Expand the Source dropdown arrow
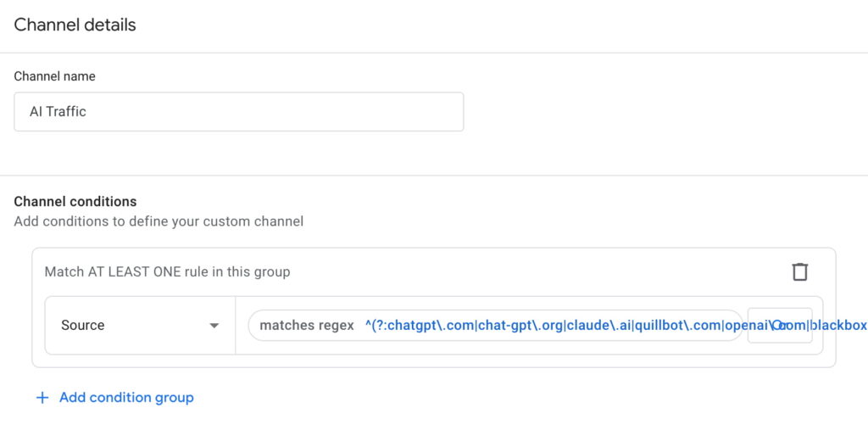The width and height of the screenshot is (868, 447). (214, 326)
